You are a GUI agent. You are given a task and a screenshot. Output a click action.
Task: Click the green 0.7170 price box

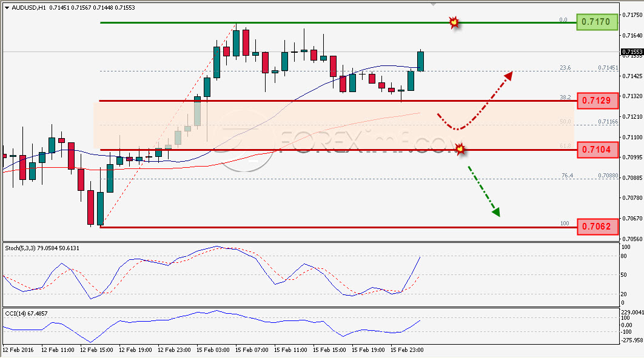597,22
